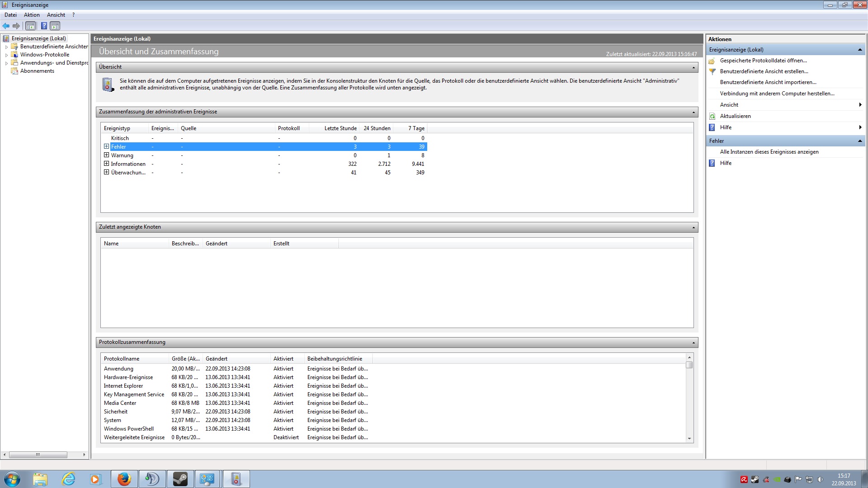Select the Abonnements tree item
The height and width of the screenshot is (488, 868).
pos(37,71)
